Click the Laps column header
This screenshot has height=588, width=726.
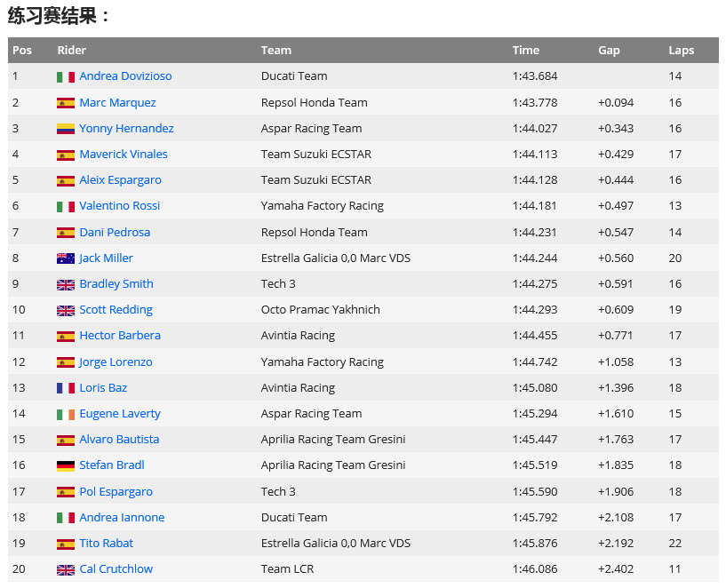click(x=681, y=51)
